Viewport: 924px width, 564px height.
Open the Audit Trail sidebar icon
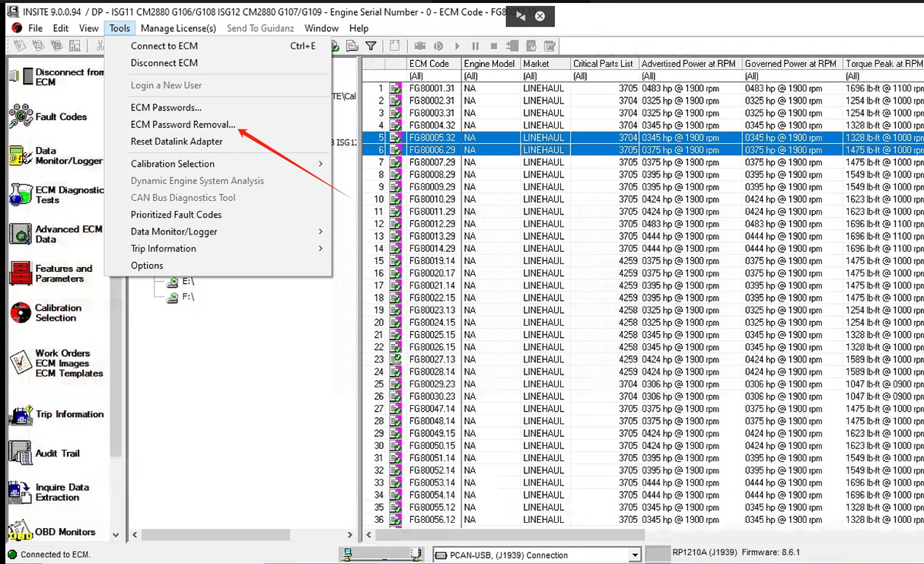point(21,453)
